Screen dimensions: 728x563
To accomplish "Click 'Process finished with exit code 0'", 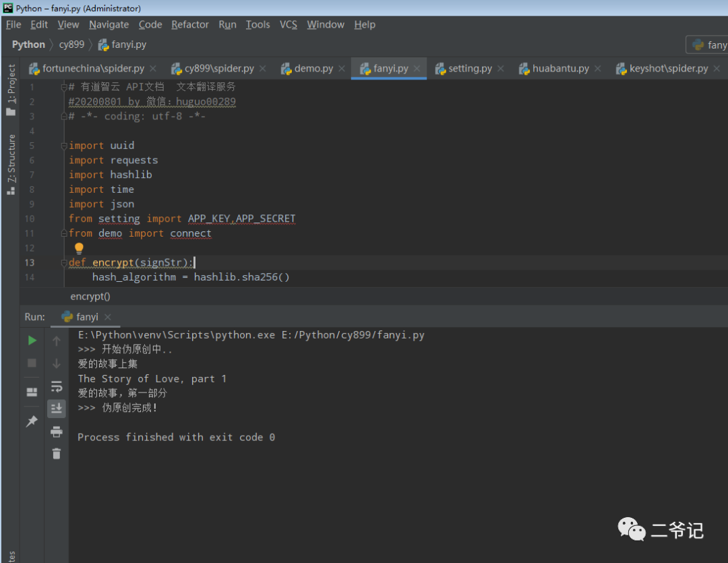I will (x=176, y=437).
